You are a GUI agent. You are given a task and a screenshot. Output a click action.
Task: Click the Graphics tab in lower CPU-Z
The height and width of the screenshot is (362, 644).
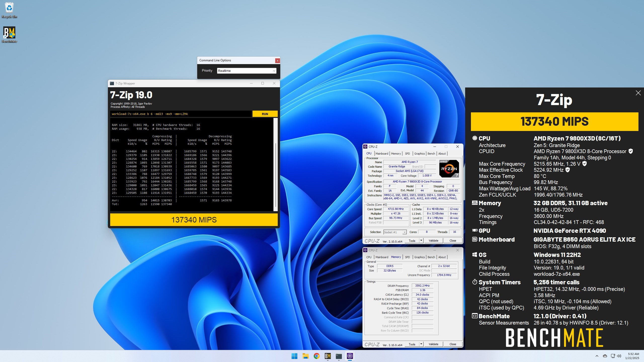[419, 257]
